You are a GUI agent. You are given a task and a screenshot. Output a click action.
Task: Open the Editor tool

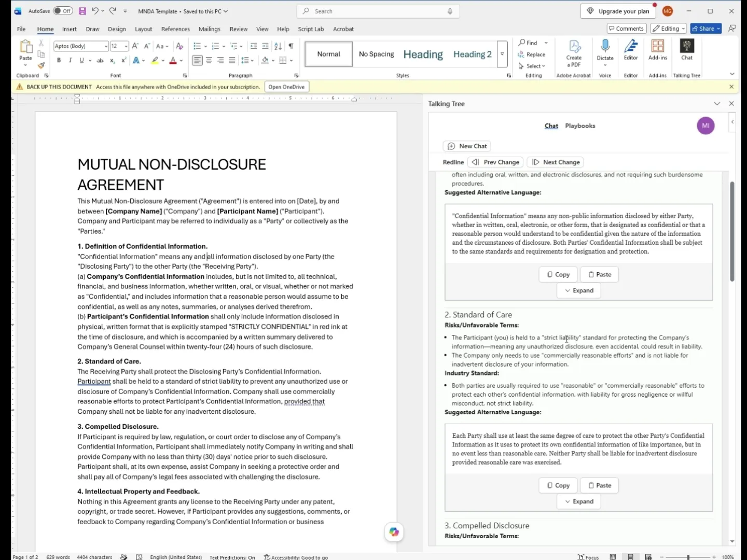[x=631, y=50]
